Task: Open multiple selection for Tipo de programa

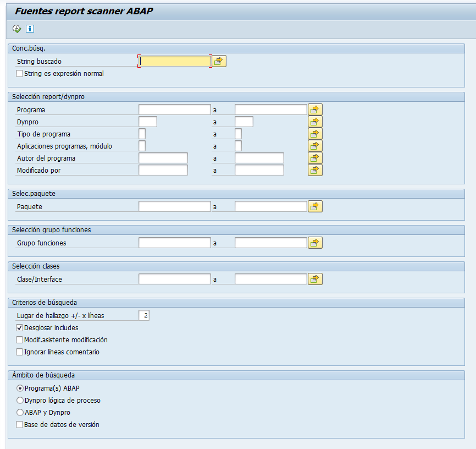Action: tap(314, 133)
